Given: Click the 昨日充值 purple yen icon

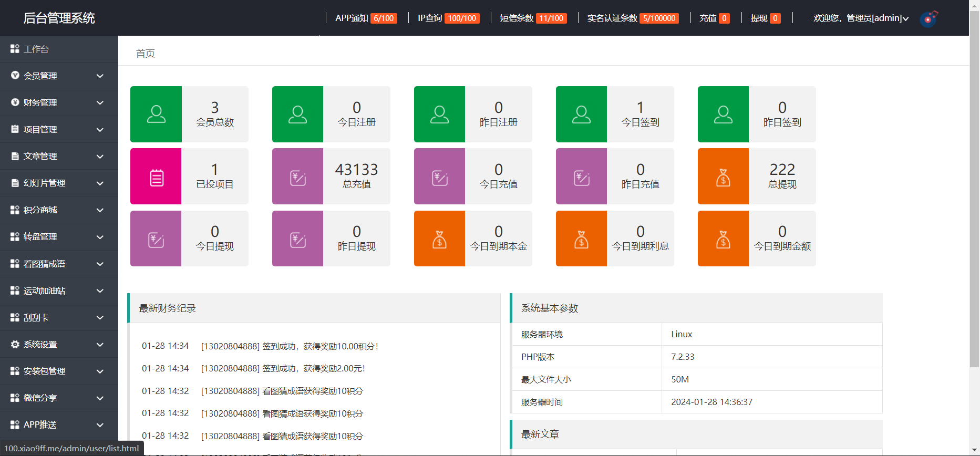Looking at the screenshot, I should [582, 178].
